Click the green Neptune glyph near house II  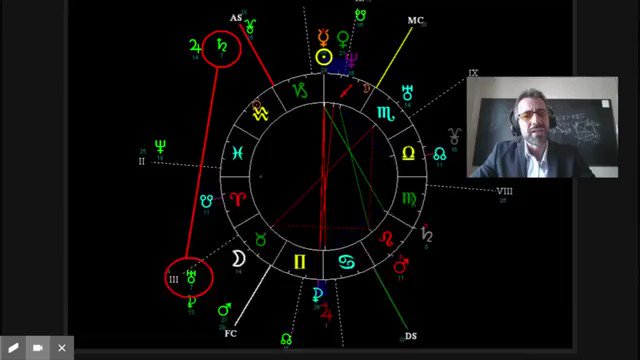[x=160, y=147]
